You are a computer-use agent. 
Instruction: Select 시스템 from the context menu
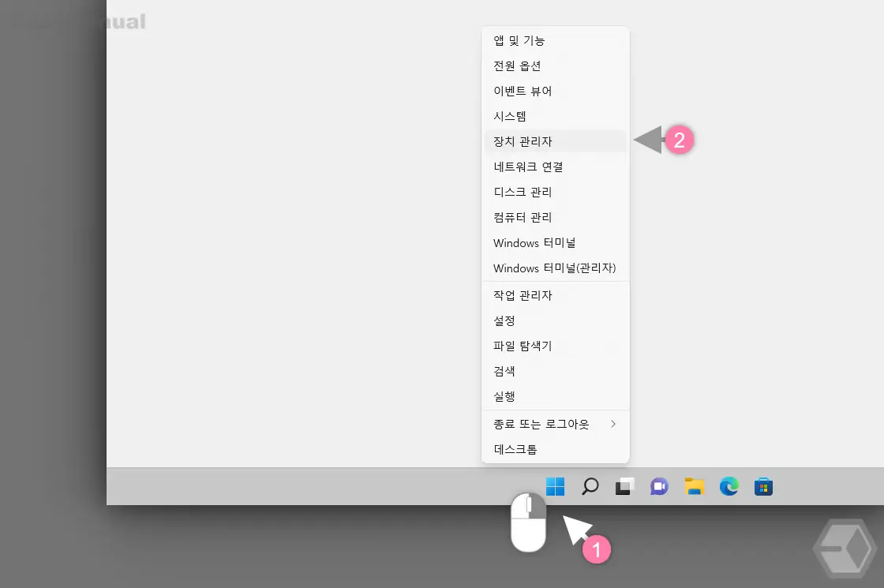click(x=508, y=116)
